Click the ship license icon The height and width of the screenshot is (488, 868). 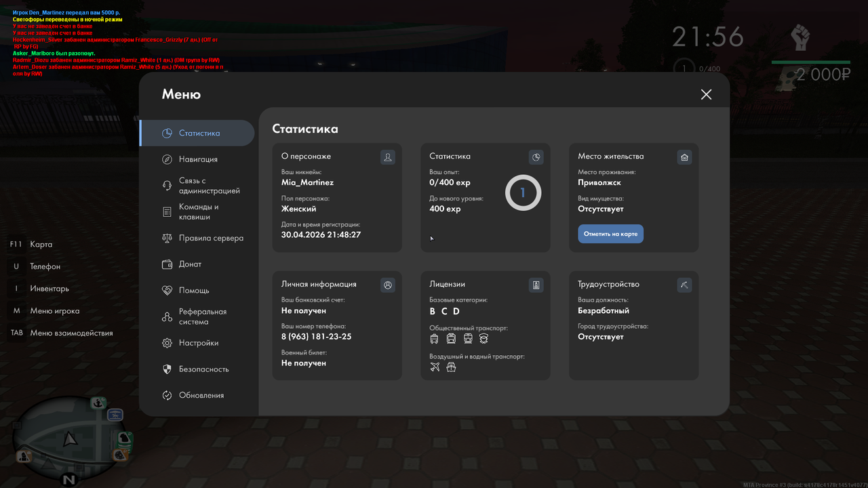tap(451, 367)
